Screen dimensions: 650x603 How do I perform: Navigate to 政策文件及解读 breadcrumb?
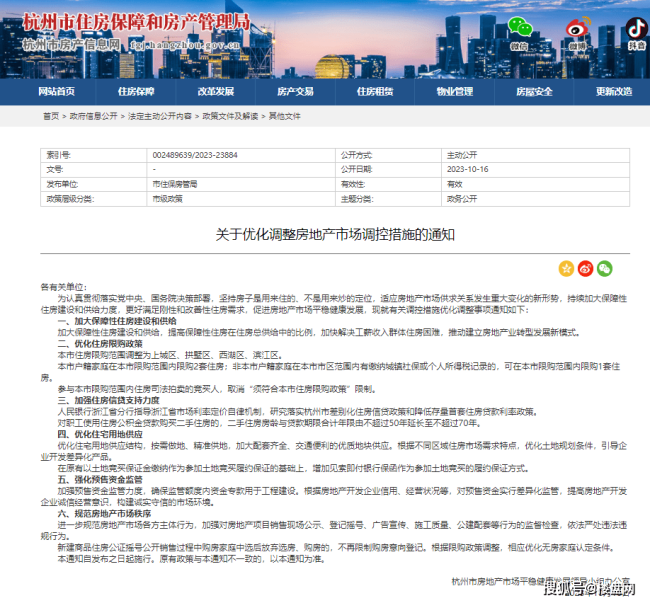pyautogui.click(x=230, y=117)
